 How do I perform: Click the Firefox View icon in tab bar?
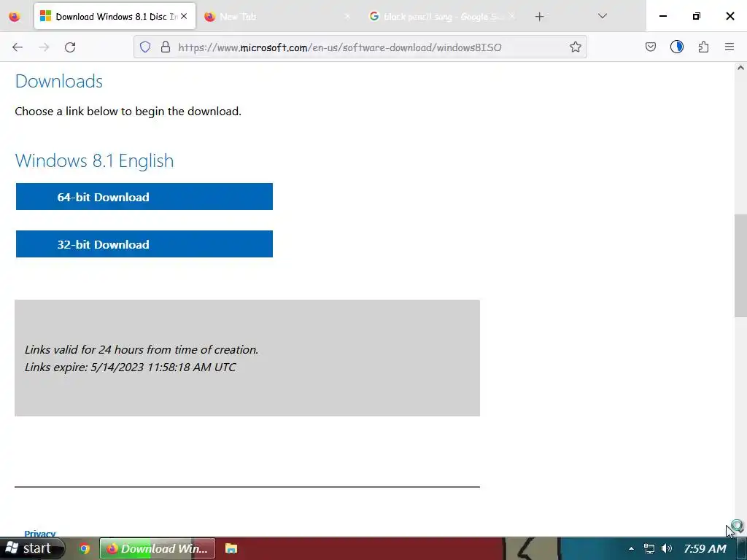(15, 17)
